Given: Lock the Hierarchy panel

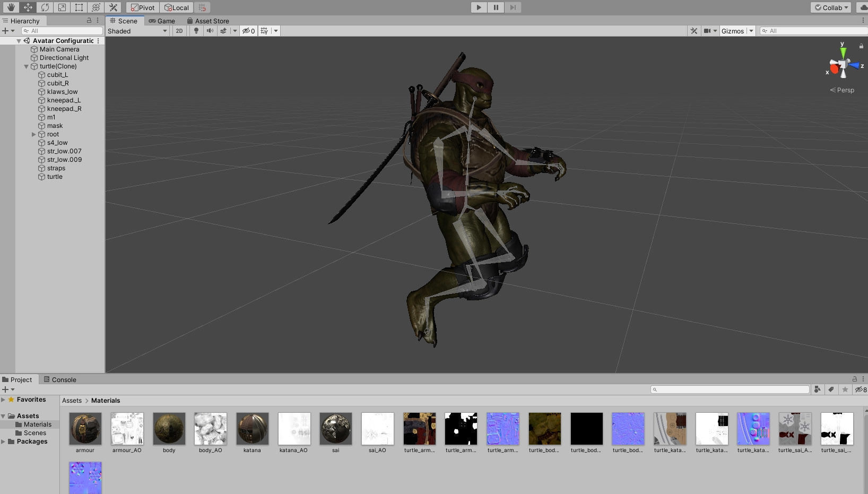Looking at the screenshot, I should [89, 20].
